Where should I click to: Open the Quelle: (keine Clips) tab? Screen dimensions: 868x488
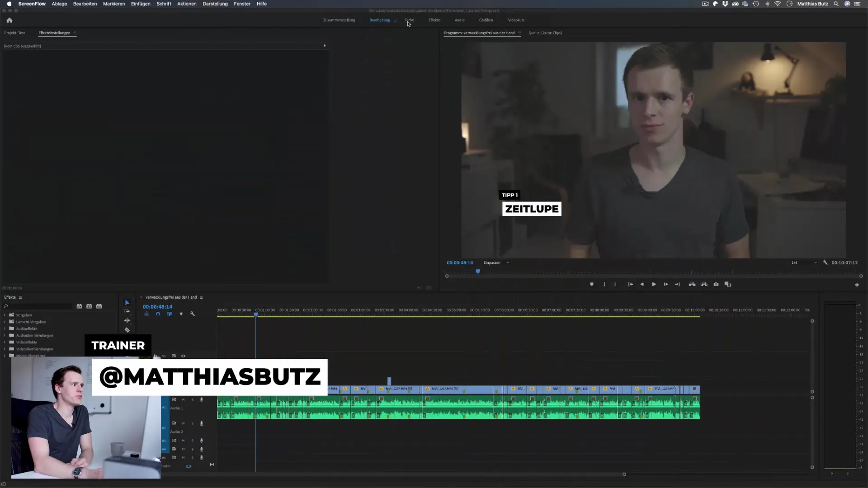pyautogui.click(x=545, y=33)
